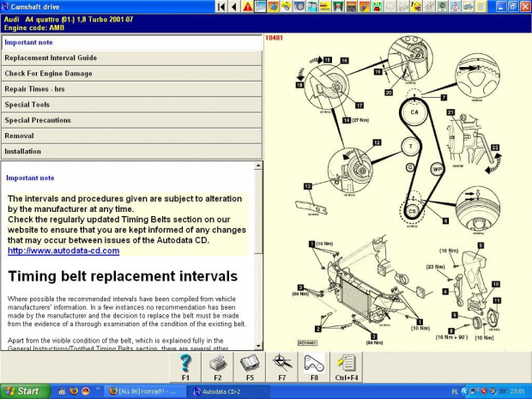Click the 'Engine code: AMB' header text

34,27
